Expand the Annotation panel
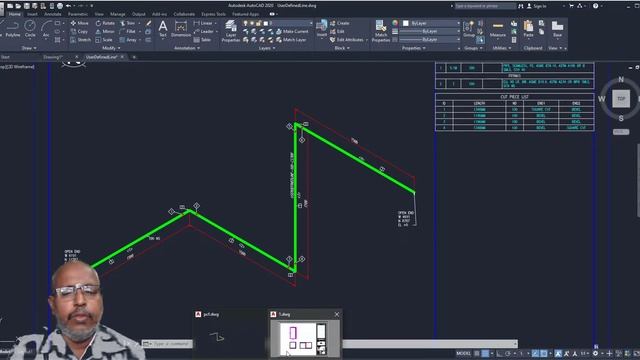Image resolution: width=640 pixels, height=360 pixels. pos(187,48)
